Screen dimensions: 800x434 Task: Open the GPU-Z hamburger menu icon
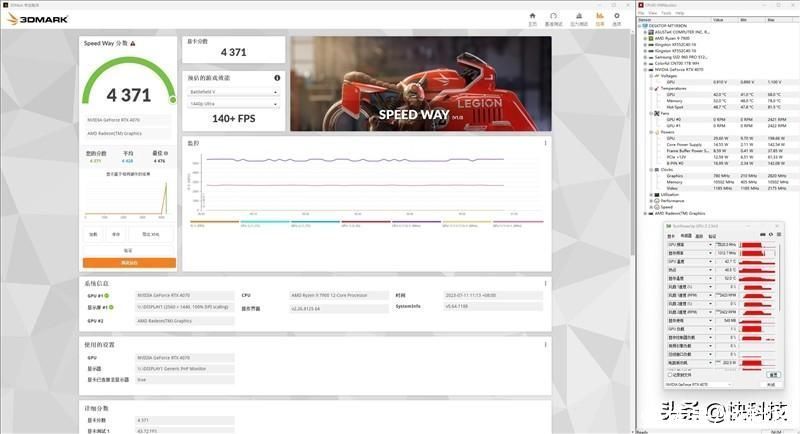pyautogui.click(x=779, y=235)
